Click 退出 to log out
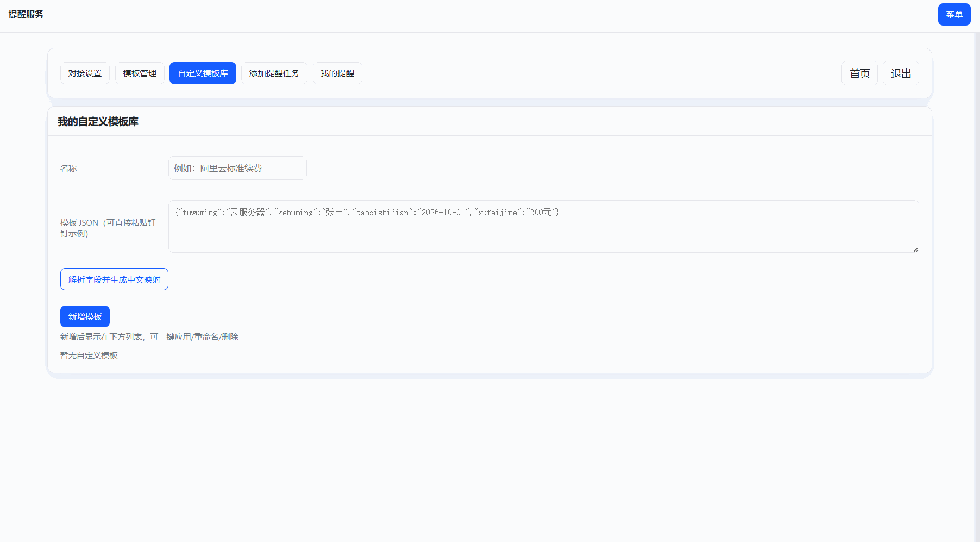 tap(901, 73)
